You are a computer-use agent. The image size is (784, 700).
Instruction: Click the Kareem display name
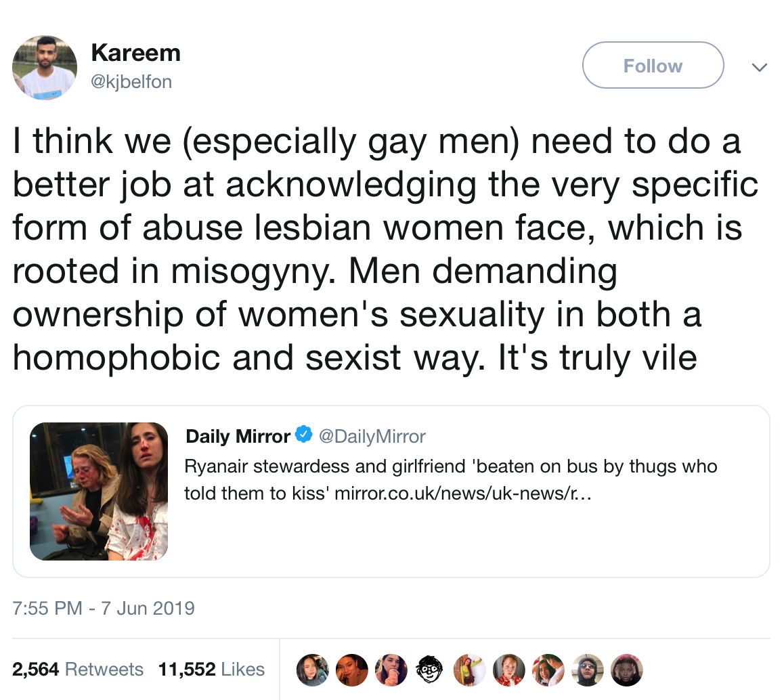click(x=136, y=52)
